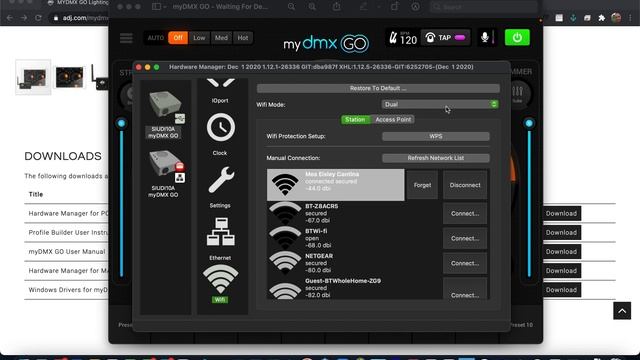Click the green power button
The height and width of the screenshot is (360, 640).
(x=517, y=38)
